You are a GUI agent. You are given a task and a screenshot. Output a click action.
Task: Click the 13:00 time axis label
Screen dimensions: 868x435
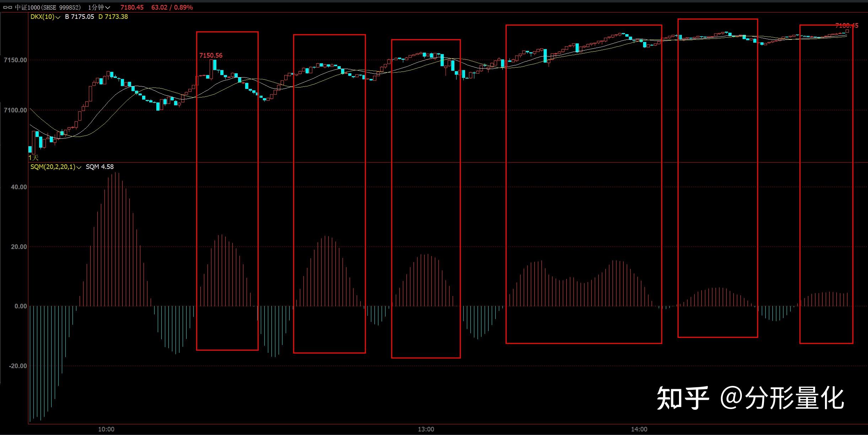[x=426, y=429]
